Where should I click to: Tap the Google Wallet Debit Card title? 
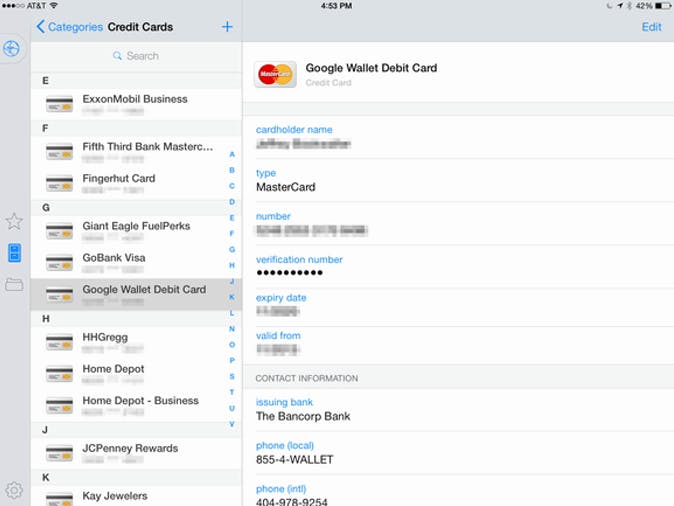click(x=371, y=68)
